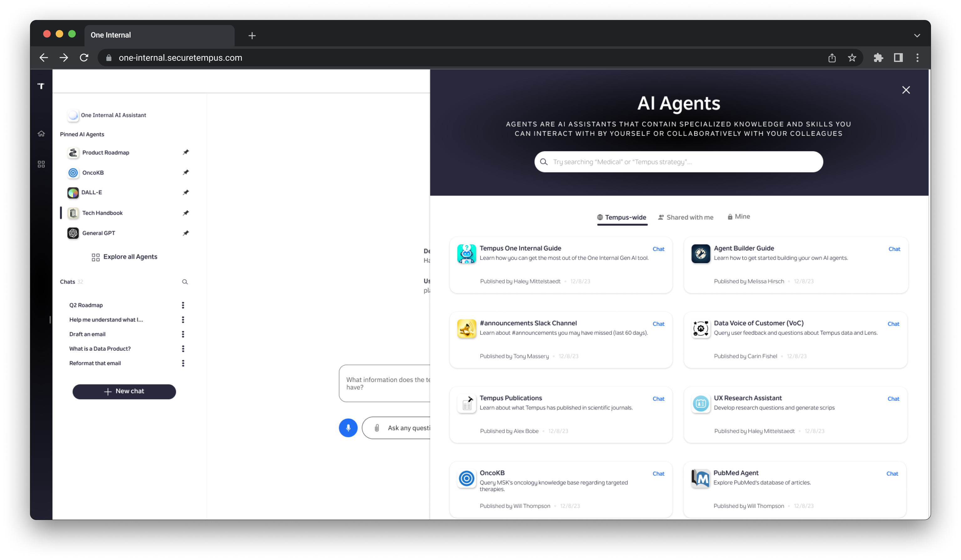
Task: Switch to the Shared with me tab
Action: point(686,217)
